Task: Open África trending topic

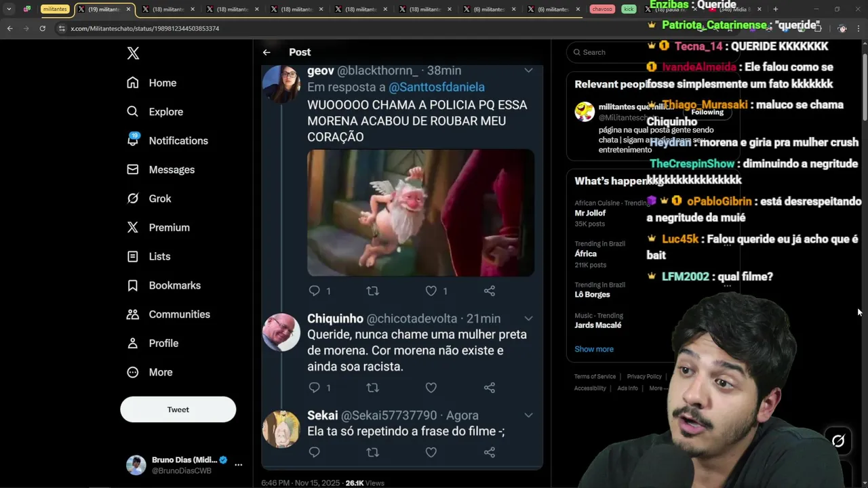Action: coord(585,253)
